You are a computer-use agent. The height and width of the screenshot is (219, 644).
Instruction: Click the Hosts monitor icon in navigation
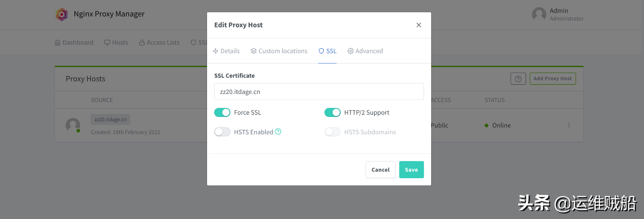[x=107, y=42]
